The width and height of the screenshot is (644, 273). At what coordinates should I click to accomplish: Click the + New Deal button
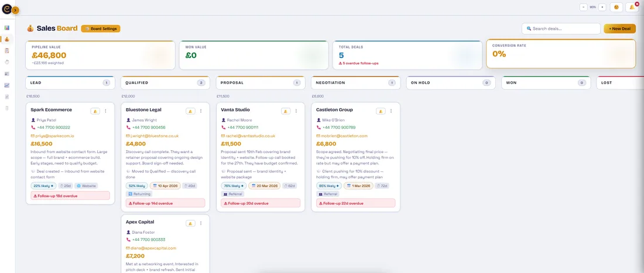[x=619, y=29]
